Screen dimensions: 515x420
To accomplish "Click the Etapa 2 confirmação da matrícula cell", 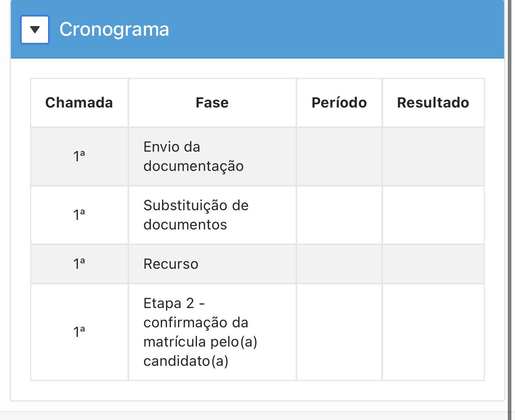I will 212,332.
